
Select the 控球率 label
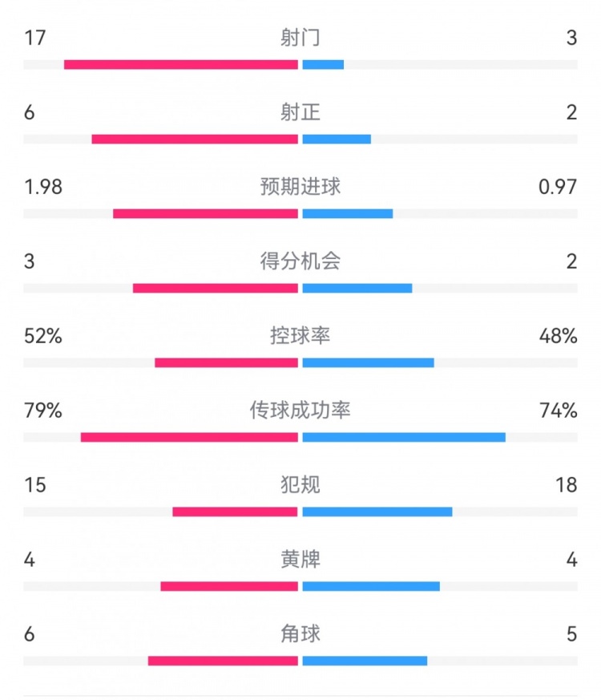pos(300,336)
